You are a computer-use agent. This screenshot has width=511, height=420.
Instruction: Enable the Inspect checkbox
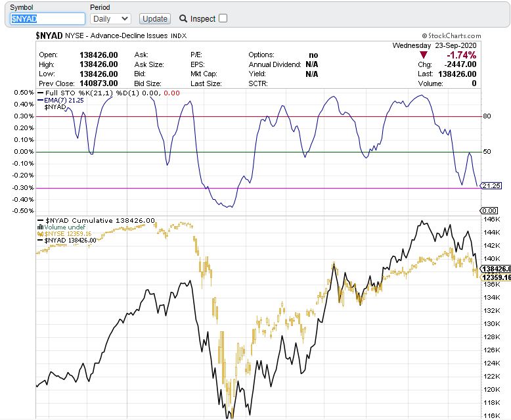coord(223,18)
